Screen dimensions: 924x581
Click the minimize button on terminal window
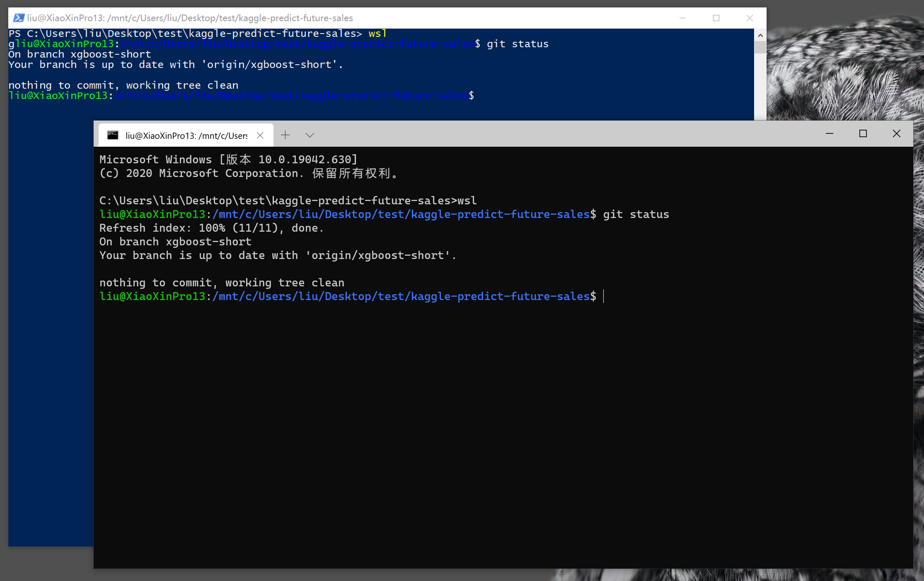(830, 134)
